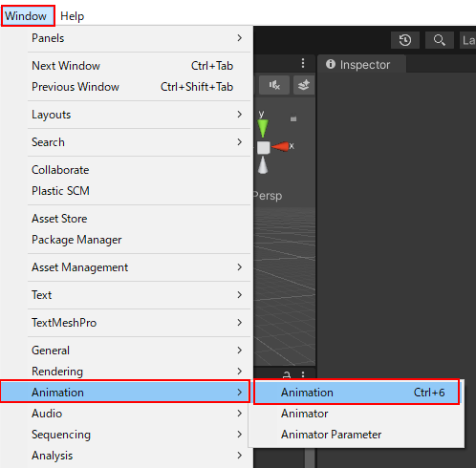Expand the TextMeshPro submenu
The width and height of the screenshot is (476, 468).
click(126, 323)
